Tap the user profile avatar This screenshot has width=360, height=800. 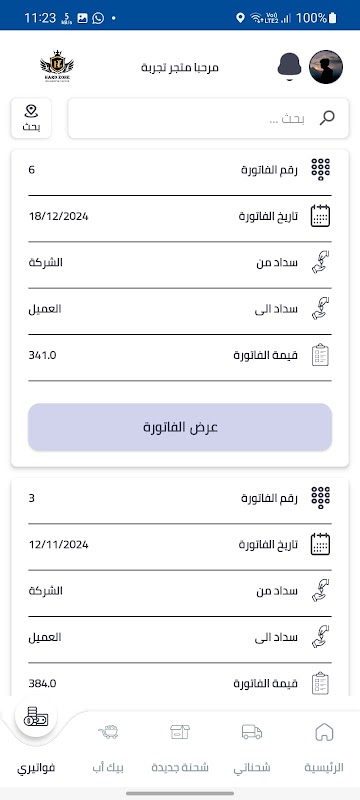coord(326,67)
